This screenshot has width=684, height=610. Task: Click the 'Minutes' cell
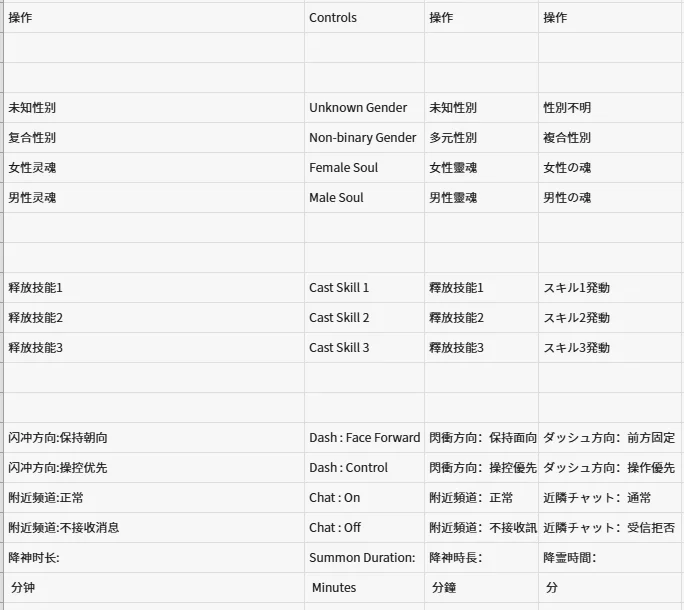click(x=364, y=588)
